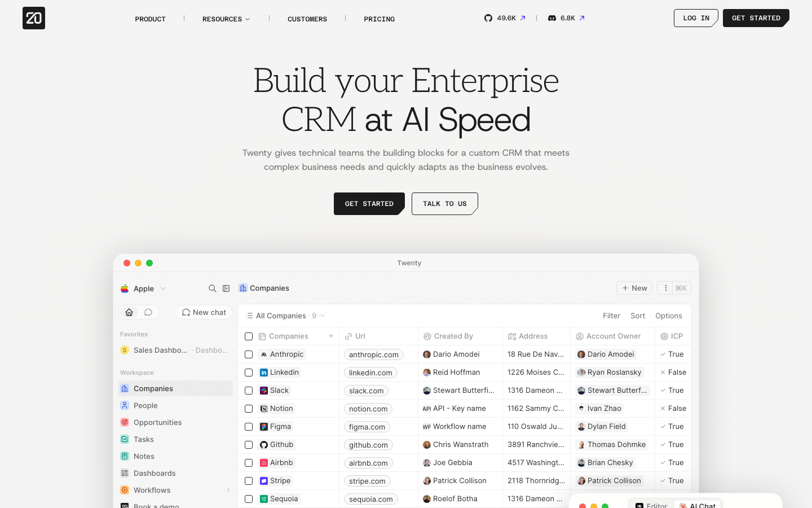Screen dimensions: 812x508
Task: Click the header Get Started button
Action: (756, 18)
